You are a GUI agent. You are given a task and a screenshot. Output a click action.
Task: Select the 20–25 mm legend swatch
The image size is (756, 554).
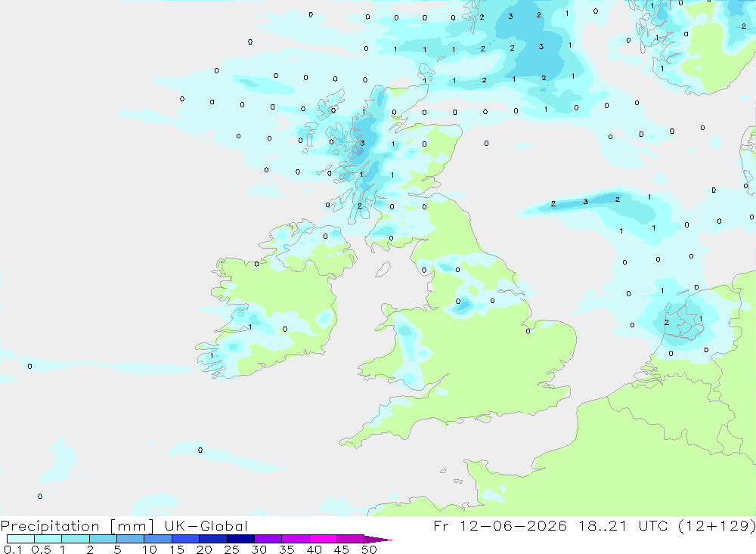click(212, 539)
